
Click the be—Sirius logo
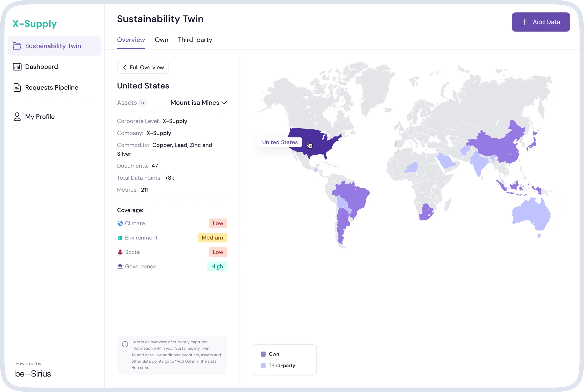tap(33, 374)
